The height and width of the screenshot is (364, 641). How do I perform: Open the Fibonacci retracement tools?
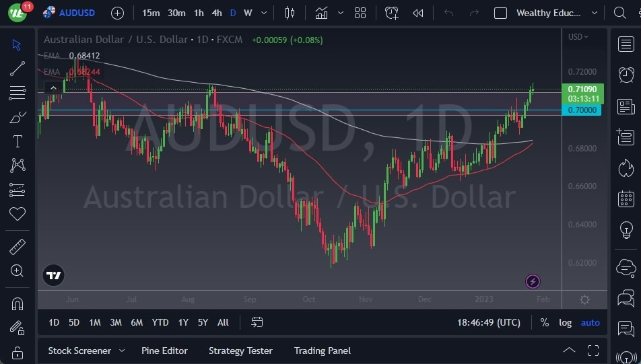18,93
